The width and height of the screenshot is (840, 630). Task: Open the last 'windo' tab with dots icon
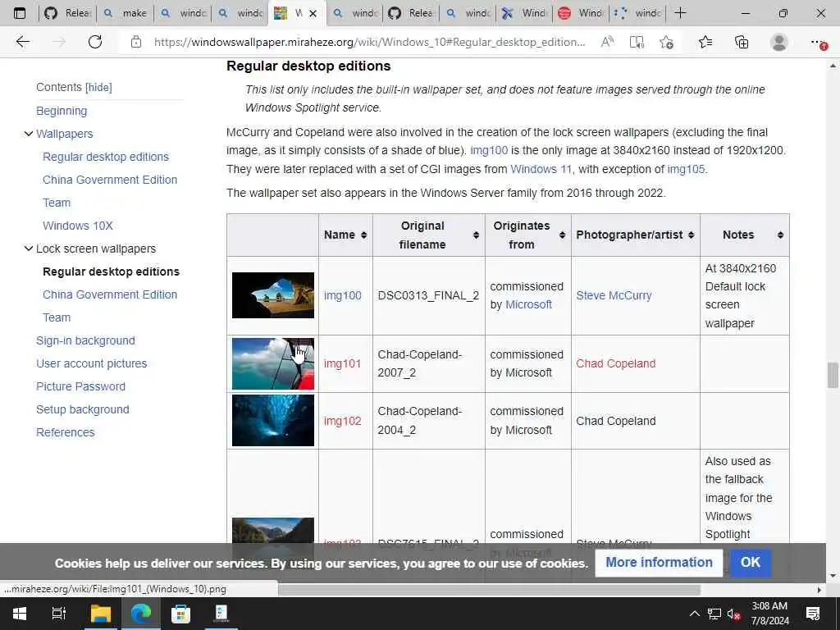pos(637,13)
